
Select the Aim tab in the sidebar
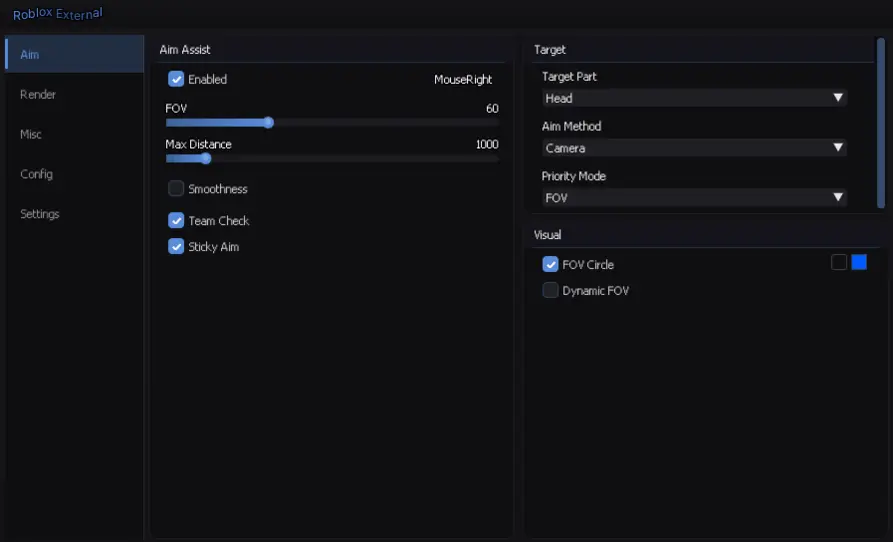(x=30, y=54)
